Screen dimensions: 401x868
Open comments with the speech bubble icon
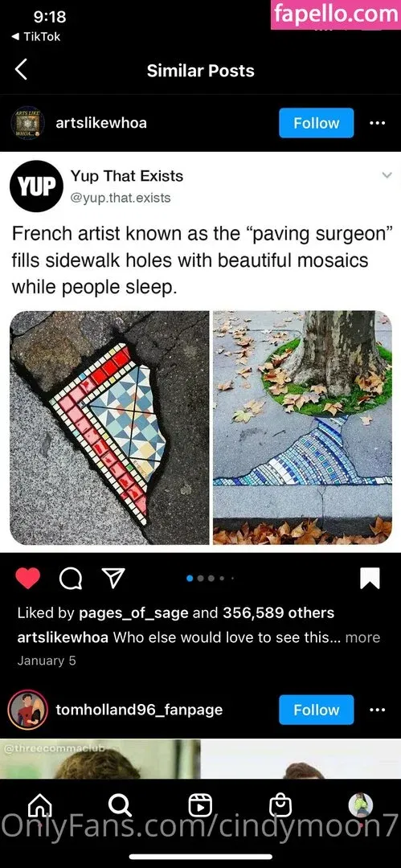click(x=70, y=579)
